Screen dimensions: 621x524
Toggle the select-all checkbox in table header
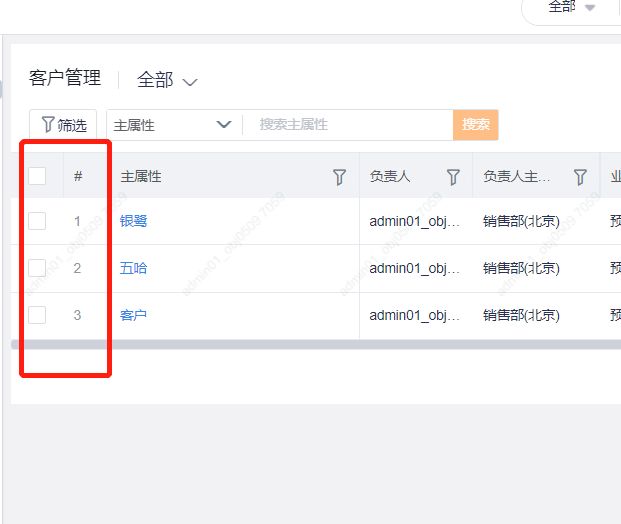pyautogui.click(x=37, y=176)
